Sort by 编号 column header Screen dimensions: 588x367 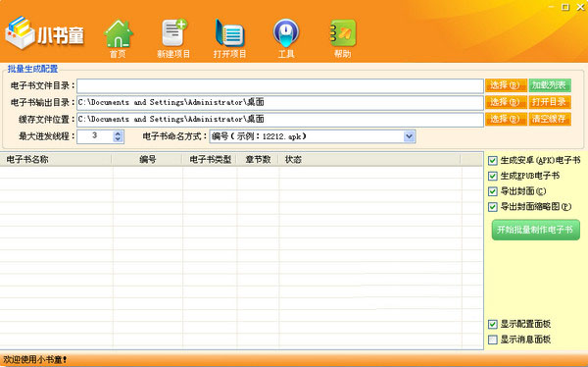pyautogui.click(x=147, y=160)
